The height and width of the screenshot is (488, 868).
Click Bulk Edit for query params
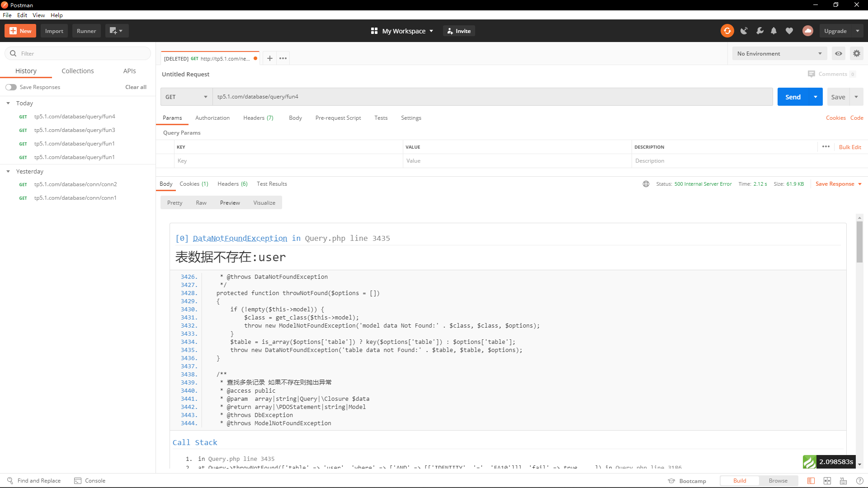[850, 147]
